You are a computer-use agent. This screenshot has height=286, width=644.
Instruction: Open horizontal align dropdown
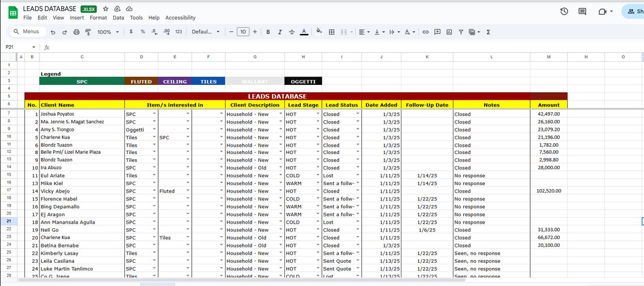pos(364,32)
